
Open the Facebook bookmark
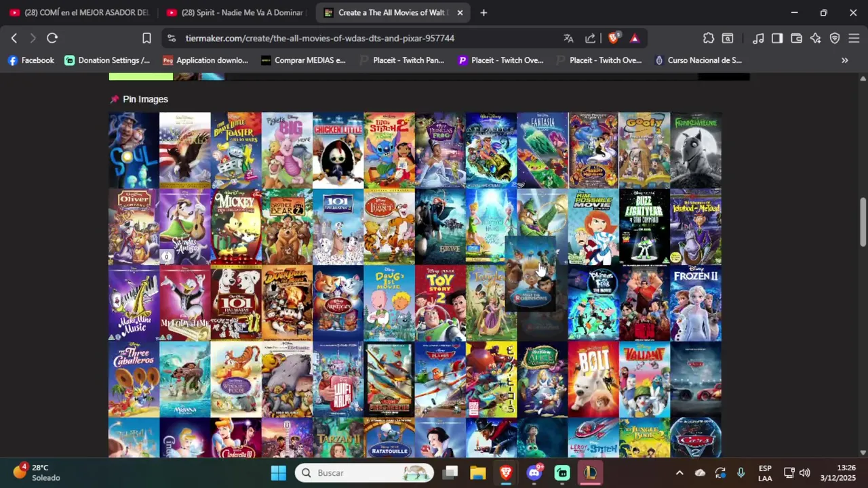coord(31,60)
